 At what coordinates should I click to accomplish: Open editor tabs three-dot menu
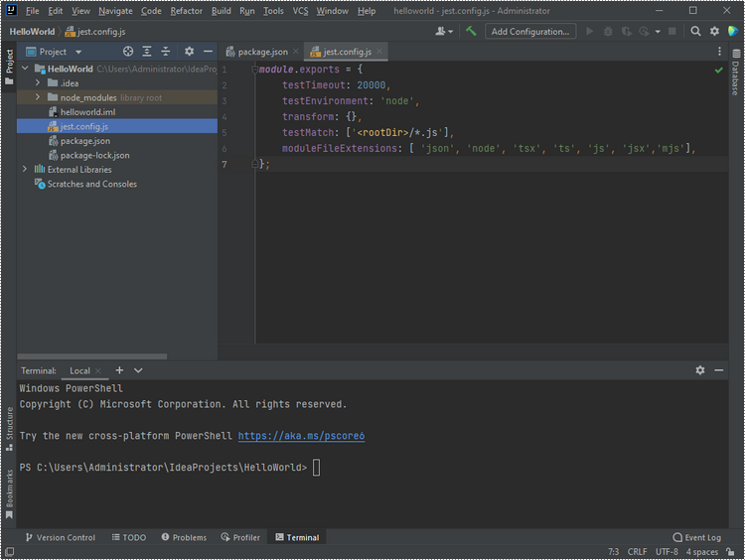(x=719, y=52)
